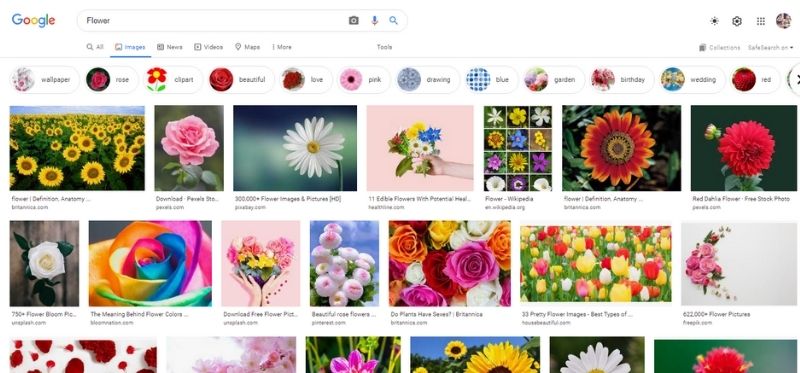Image resolution: width=800 pixels, height=373 pixels.
Task: Filter by pink chip
Action: click(364, 80)
